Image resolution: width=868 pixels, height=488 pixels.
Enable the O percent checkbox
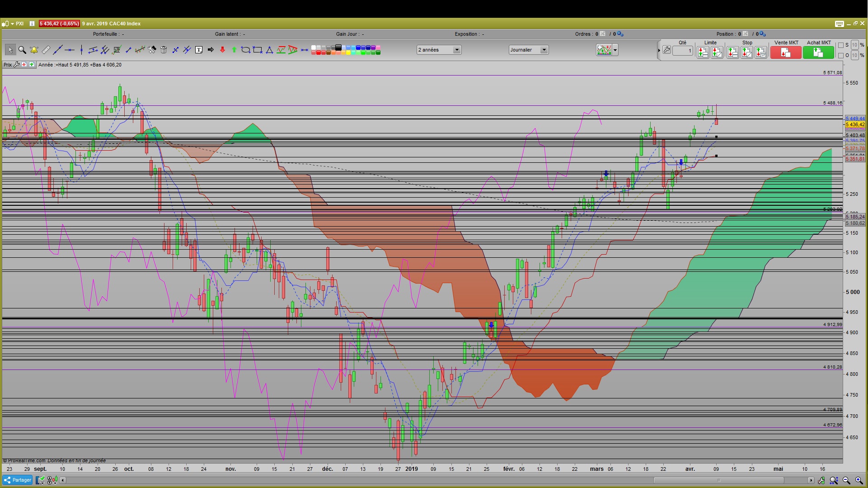coord(841,56)
